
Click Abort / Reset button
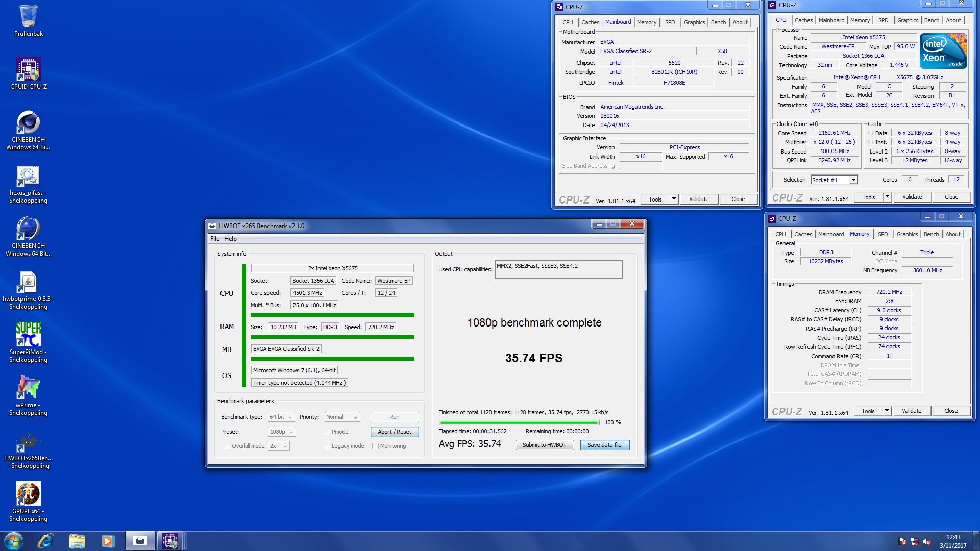[395, 432]
